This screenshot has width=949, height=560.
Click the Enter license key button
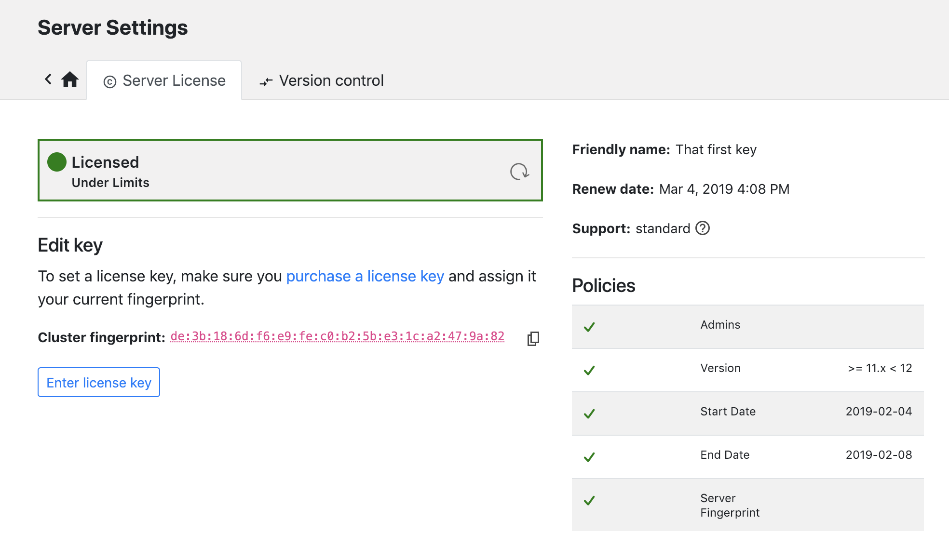coord(99,382)
